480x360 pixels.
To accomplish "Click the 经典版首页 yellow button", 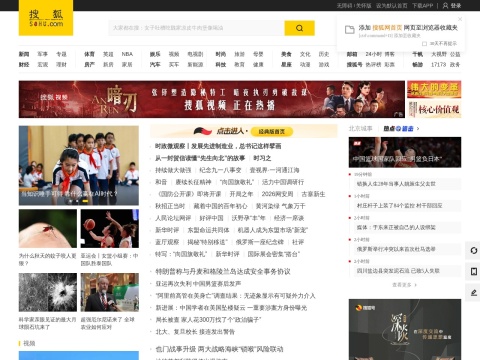I will click(x=272, y=132).
